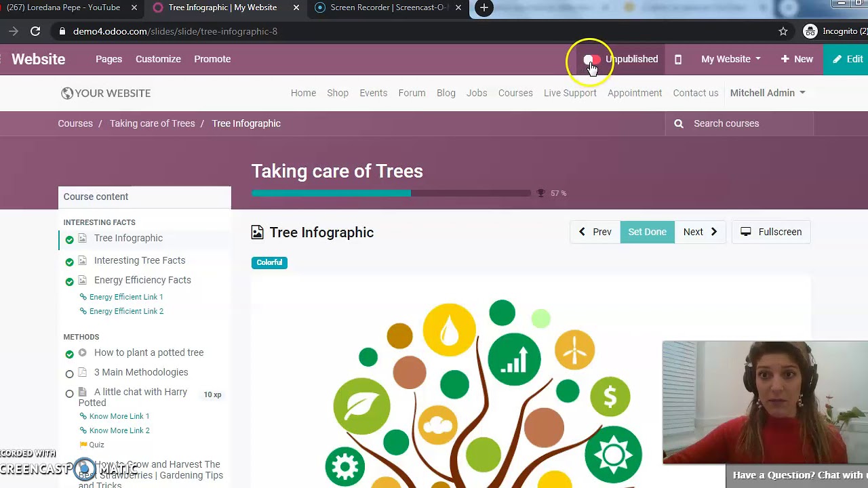Viewport: 868px width, 488px height.
Task: Open the Contact us page
Action: click(696, 93)
